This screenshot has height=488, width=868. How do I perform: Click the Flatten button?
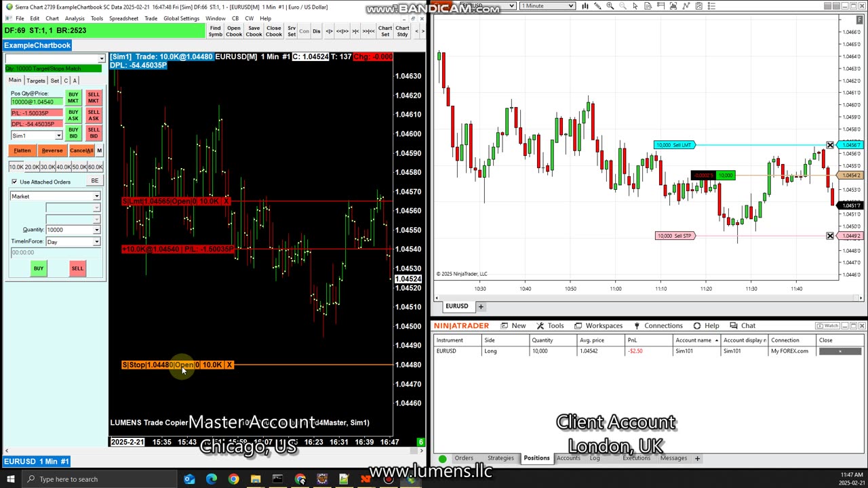[x=22, y=150]
